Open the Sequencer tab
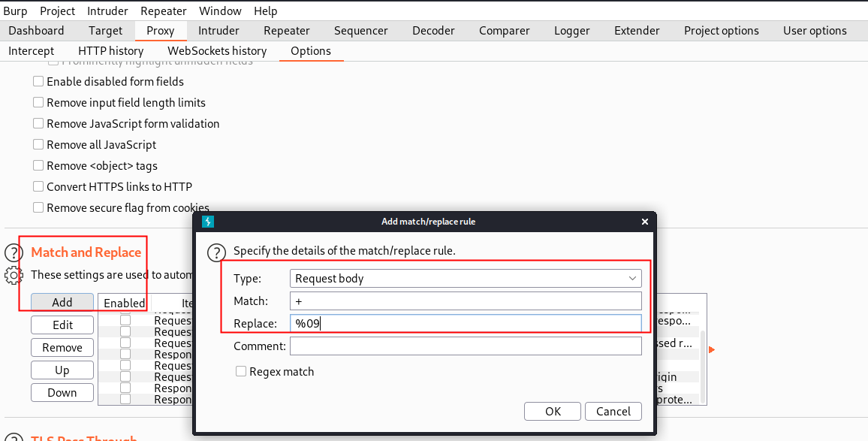The height and width of the screenshot is (441, 868). 361,31
